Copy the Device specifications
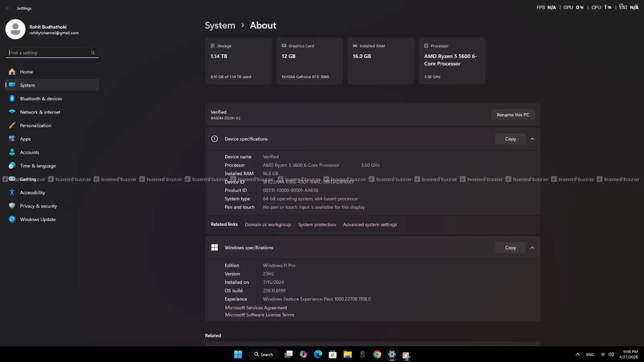Viewport: 644px width, 362px height. pyautogui.click(x=510, y=139)
